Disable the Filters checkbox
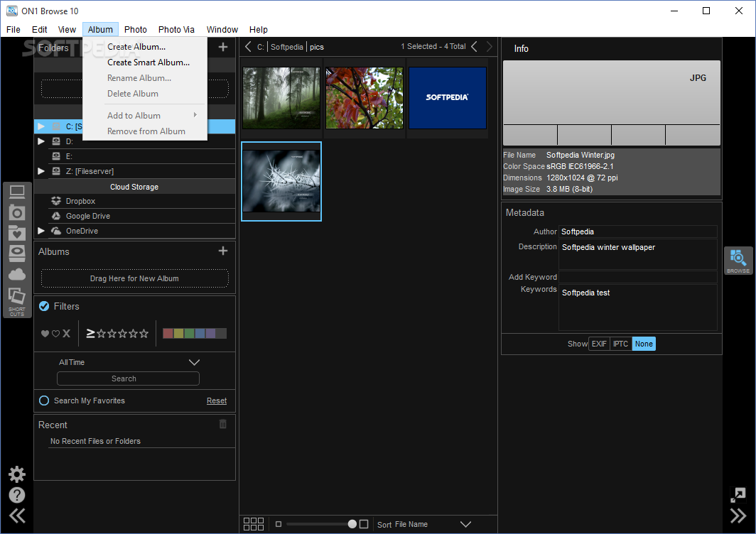 [x=44, y=306]
